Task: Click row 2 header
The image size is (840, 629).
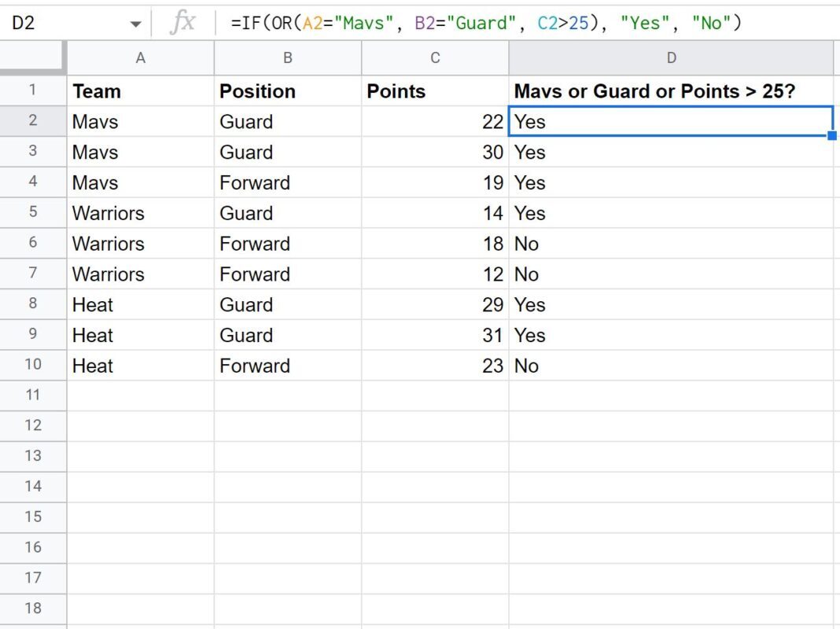Action: point(33,121)
